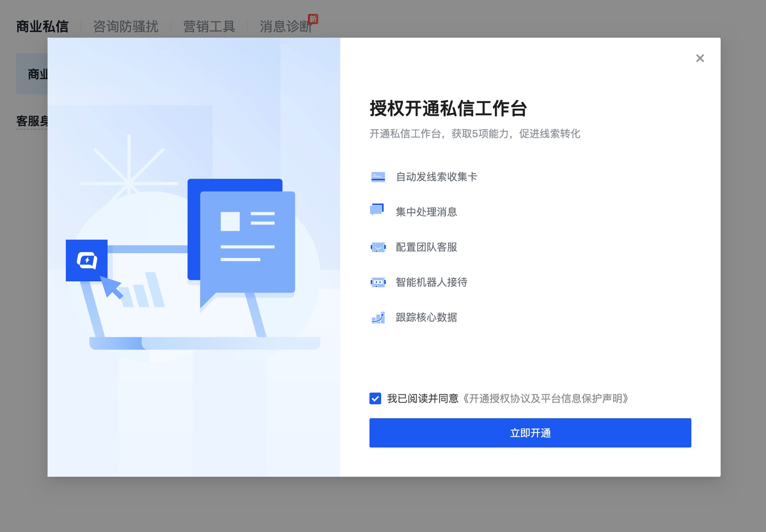The height and width of the screenshot is (532, 766).
Task: Select the 消息诊断 tab
Action: tap(286, 26)
